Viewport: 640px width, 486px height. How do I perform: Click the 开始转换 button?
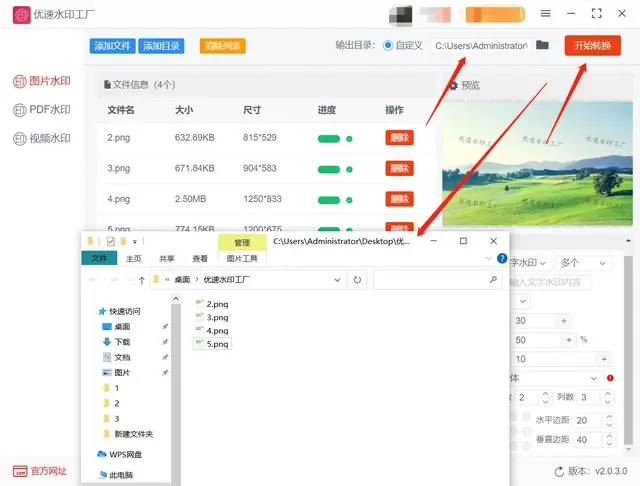point(592,46)
